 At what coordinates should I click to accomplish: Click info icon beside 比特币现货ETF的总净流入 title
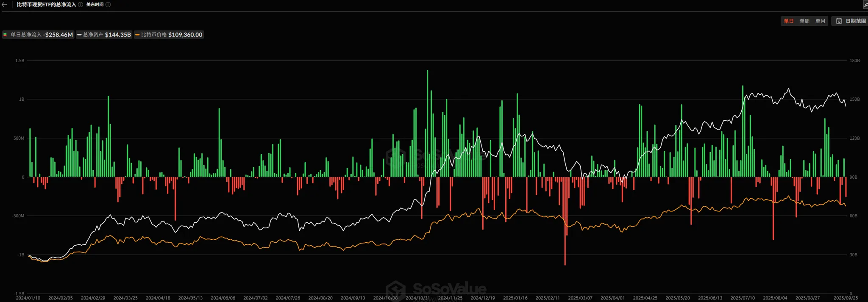(81, 5)
